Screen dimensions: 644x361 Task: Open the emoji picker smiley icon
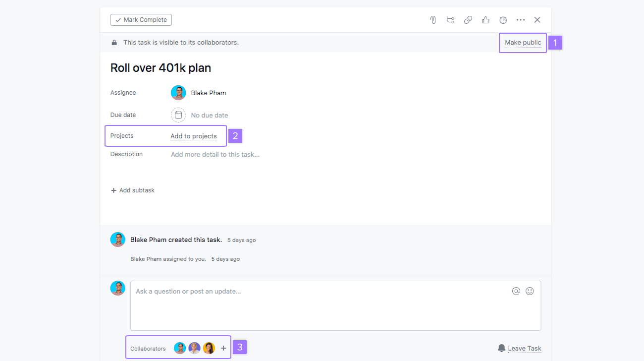530,291
